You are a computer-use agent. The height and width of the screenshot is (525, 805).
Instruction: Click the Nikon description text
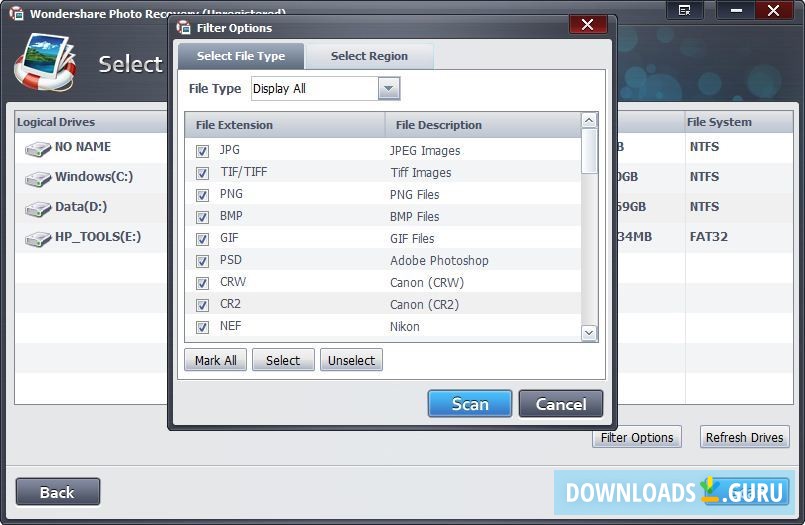pyautogui.click(x=405, y=327)
